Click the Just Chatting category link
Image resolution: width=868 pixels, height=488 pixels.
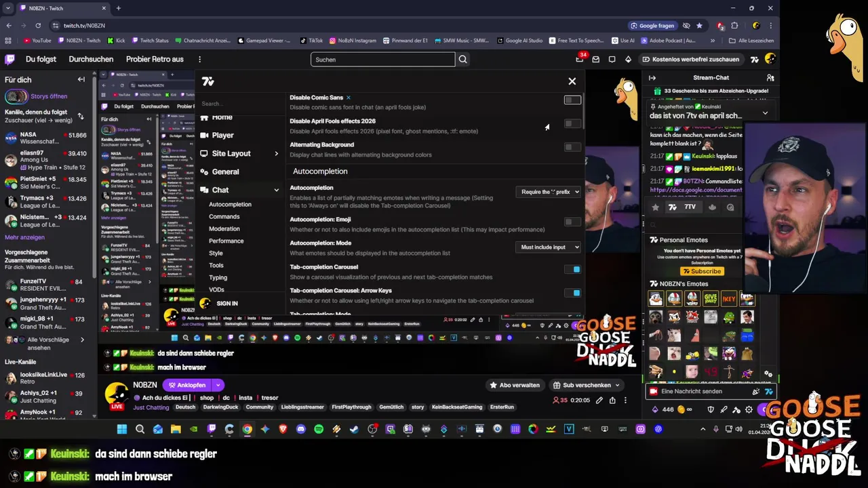coord(151,407)
